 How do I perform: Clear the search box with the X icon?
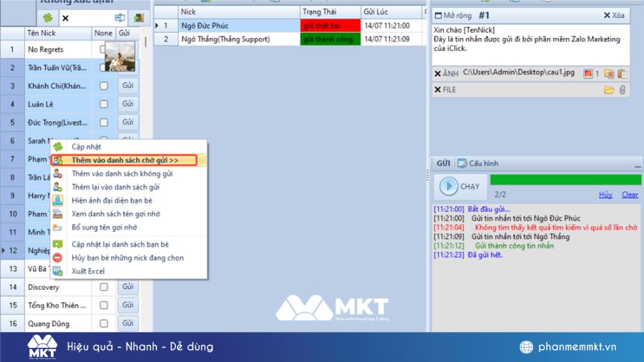pos(65,18)
